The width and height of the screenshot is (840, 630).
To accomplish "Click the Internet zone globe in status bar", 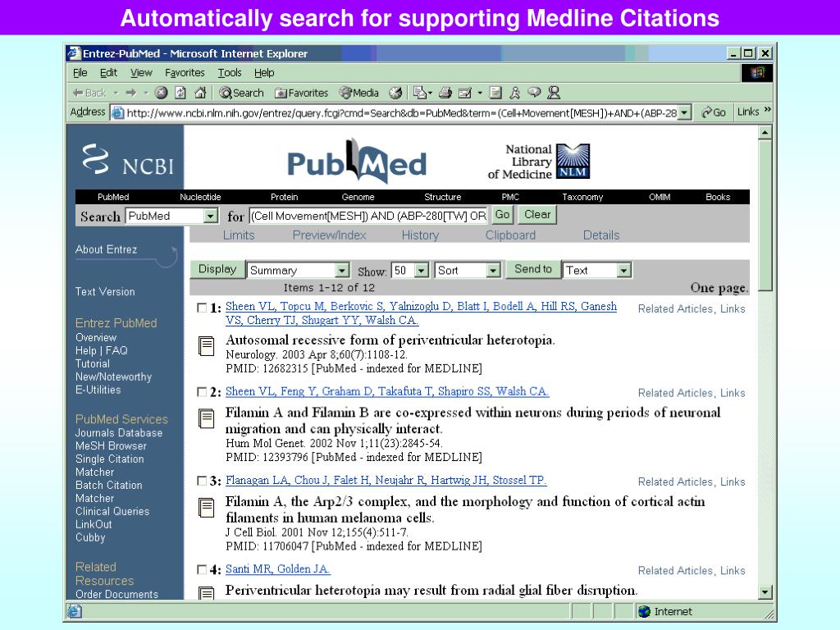I will [645, 611].
